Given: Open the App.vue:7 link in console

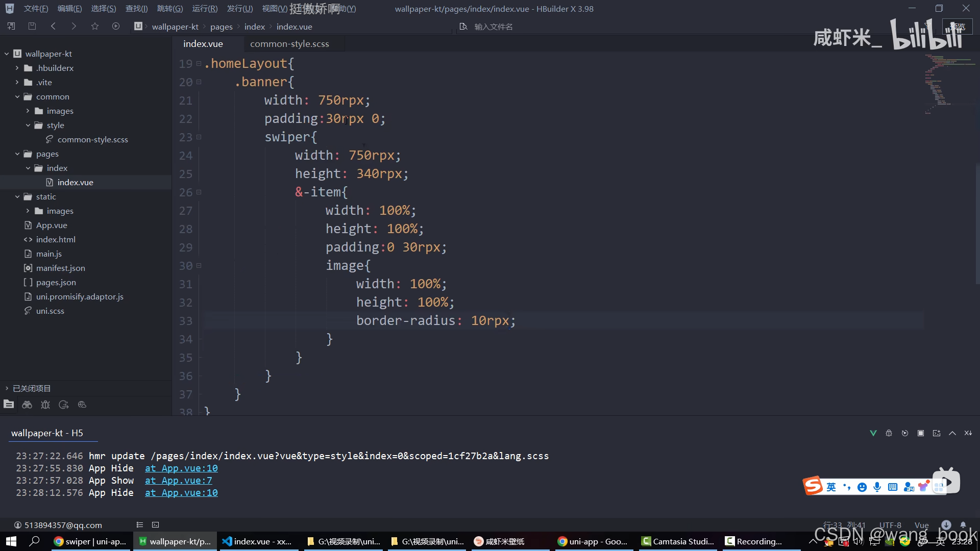Looking at the screenshot, I should pos(179,481).
